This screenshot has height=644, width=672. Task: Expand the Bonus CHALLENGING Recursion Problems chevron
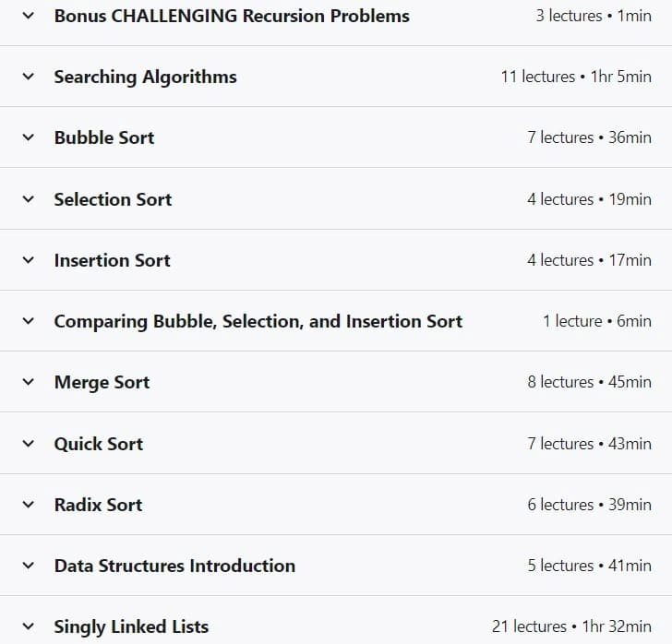point(29,16)
